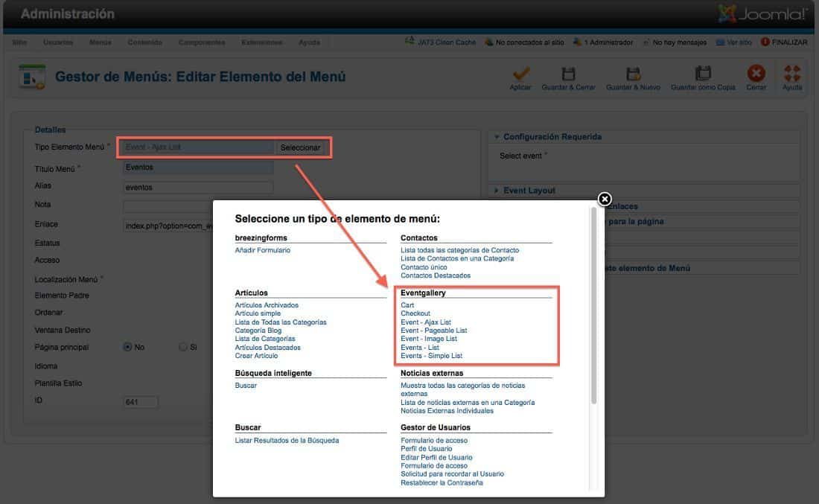Image resolution: width=819 pixels, height=504 pixels.
Task: Open the Ayuda lifebuoy icon
Action: click(x=792, y=73)
